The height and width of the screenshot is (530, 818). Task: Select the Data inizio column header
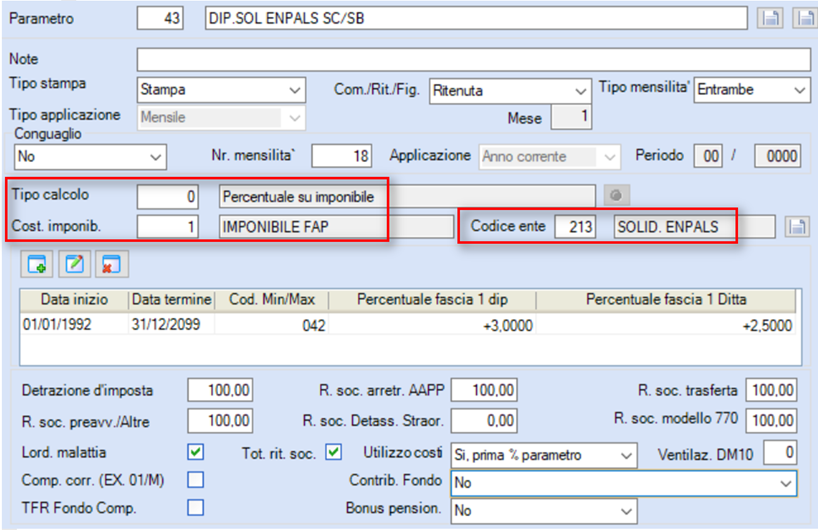coord(74,299)
